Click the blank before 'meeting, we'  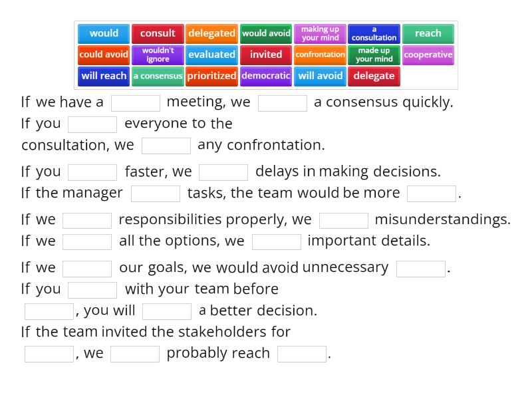point(136,103)
